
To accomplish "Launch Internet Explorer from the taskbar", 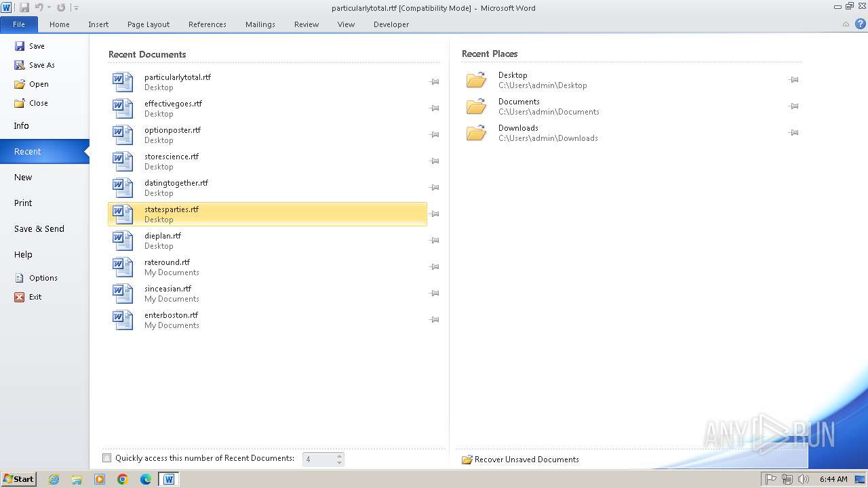I will tap(54, 479).
